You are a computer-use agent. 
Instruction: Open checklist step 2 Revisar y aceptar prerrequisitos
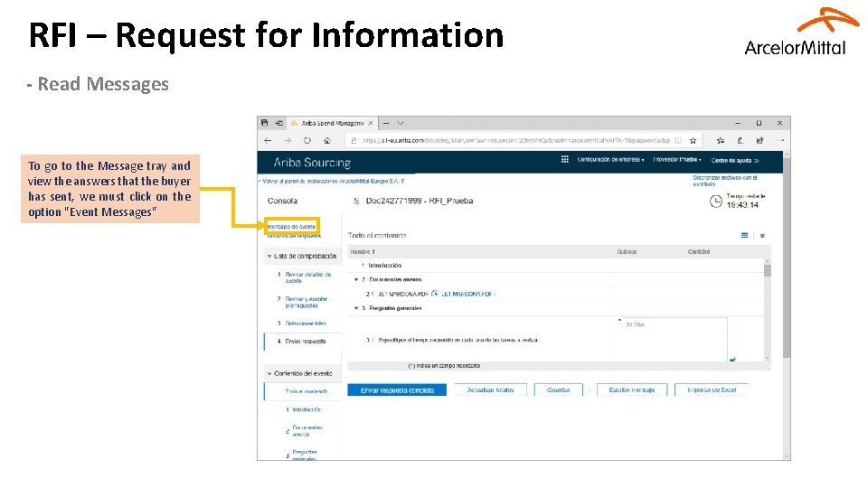point(307,302)
